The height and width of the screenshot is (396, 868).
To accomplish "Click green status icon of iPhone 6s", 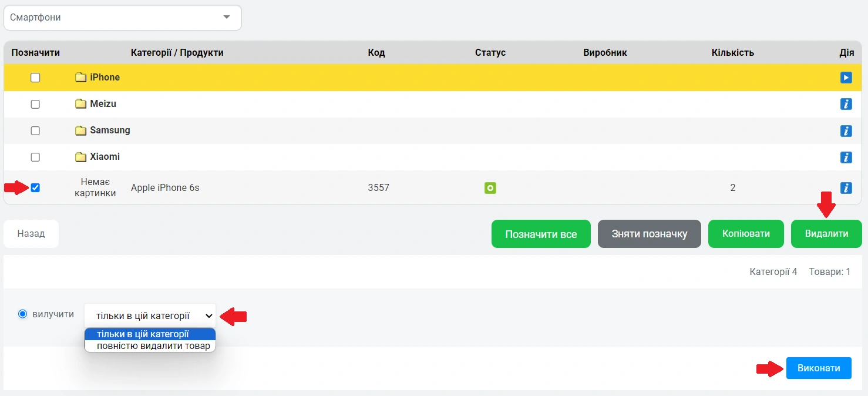I will pos(490,188).
